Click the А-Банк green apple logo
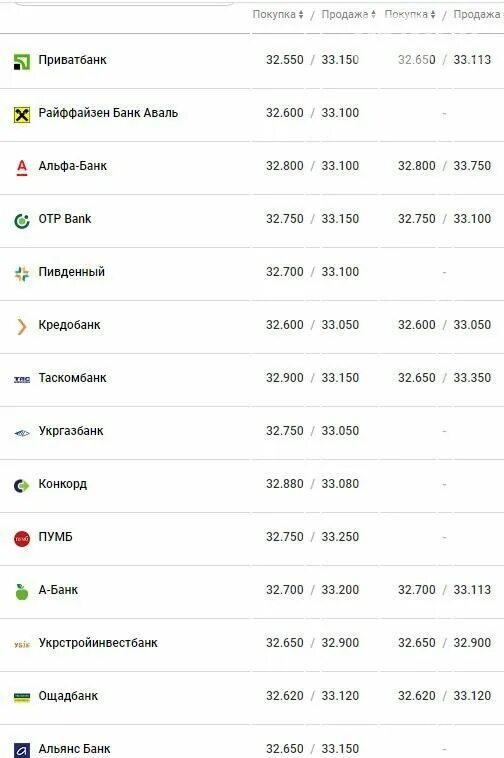Screen dimensions: 504x758 click(22, 591)
